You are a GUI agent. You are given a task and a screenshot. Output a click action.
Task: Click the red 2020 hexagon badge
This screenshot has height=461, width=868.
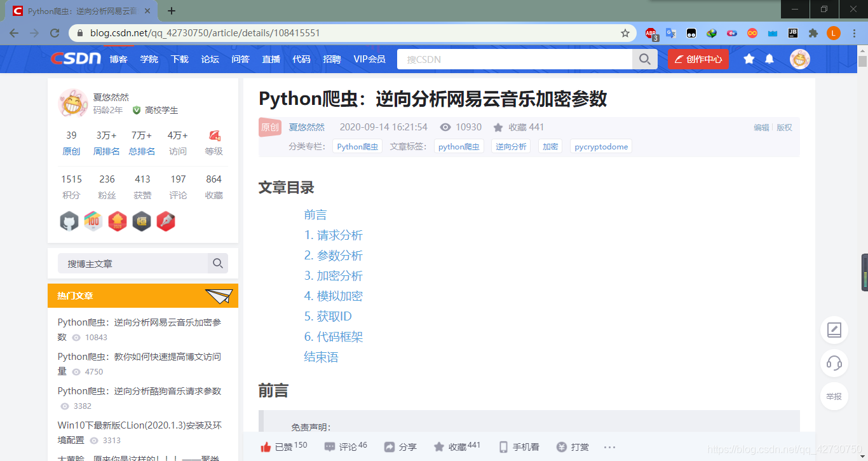pos(118,221)
